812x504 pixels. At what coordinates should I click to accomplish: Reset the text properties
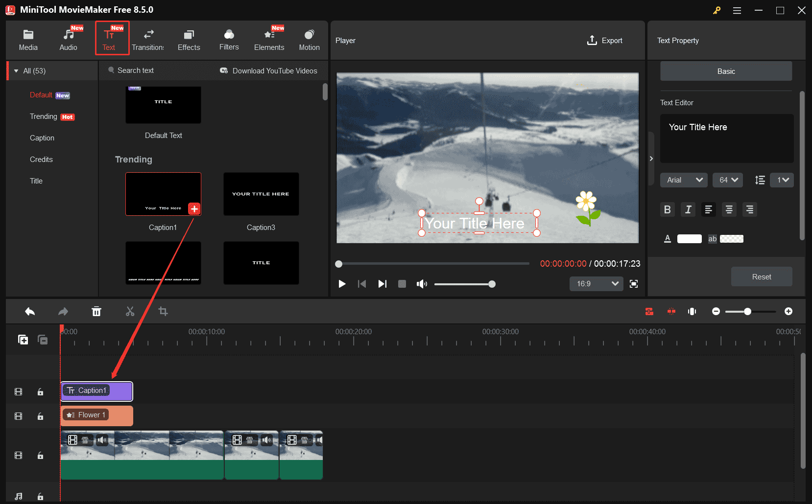[x=761, y=276]
